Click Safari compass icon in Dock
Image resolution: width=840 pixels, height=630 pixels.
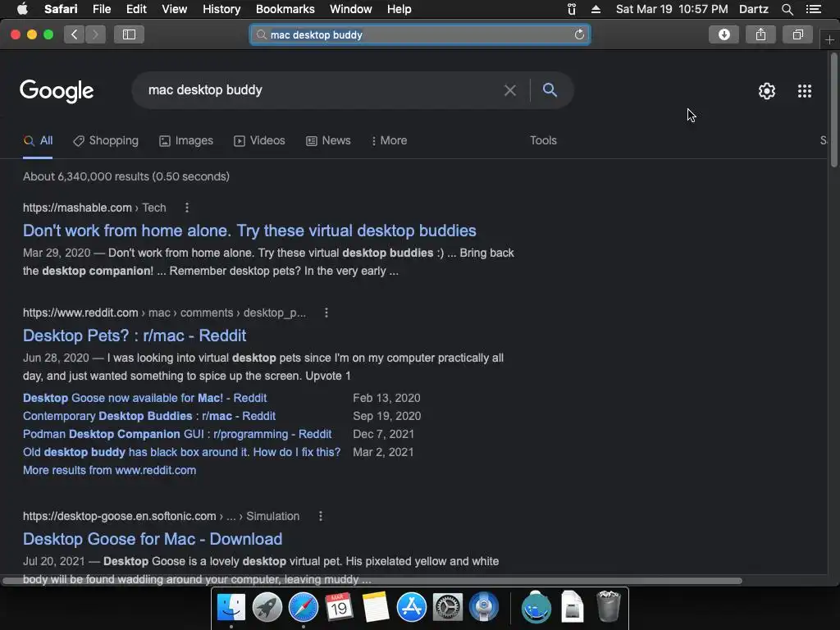click(304, 608)
